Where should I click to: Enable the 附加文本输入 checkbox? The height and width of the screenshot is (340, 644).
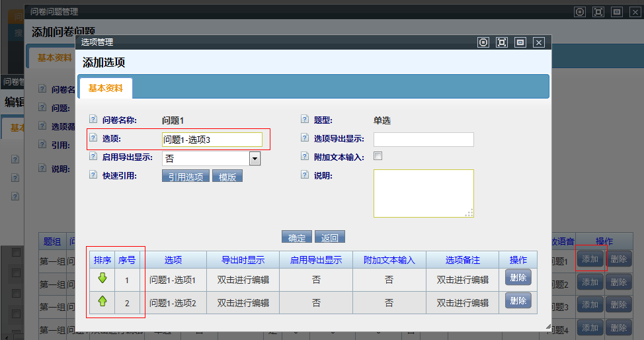click(378, 157)
